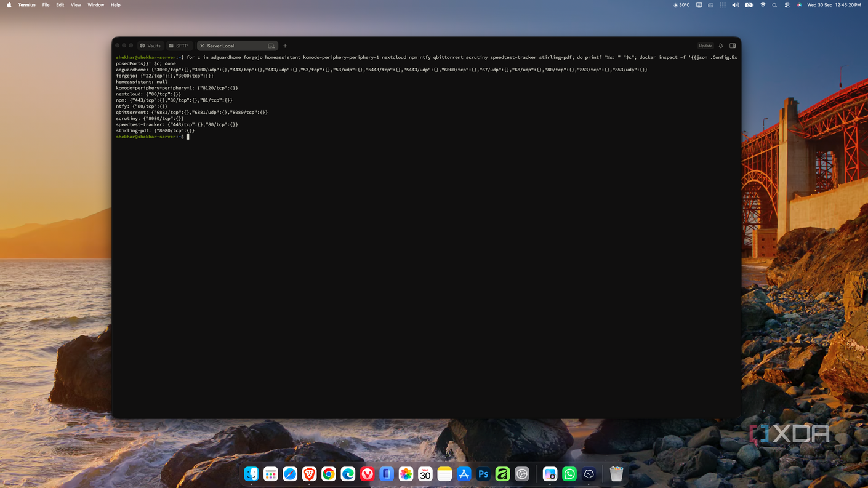Click the Update button
Image resolution: width=868 pixels, height=488 pixels.
705,46
